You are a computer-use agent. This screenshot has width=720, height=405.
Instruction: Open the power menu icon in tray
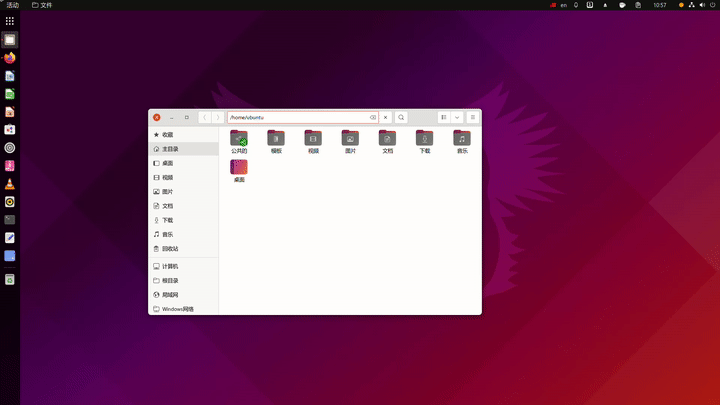[x=713, y=5]
